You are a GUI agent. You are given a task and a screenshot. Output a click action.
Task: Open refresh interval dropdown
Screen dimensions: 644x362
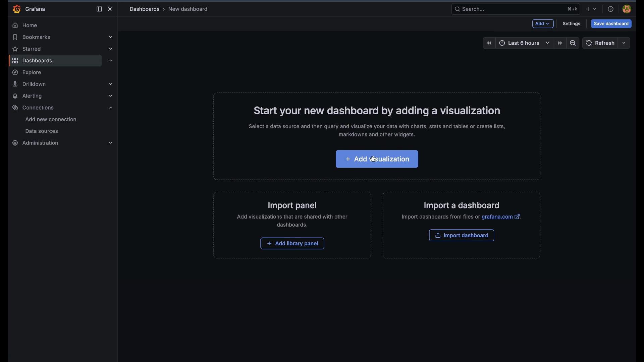pyautogui.click(x=625, y=43)
